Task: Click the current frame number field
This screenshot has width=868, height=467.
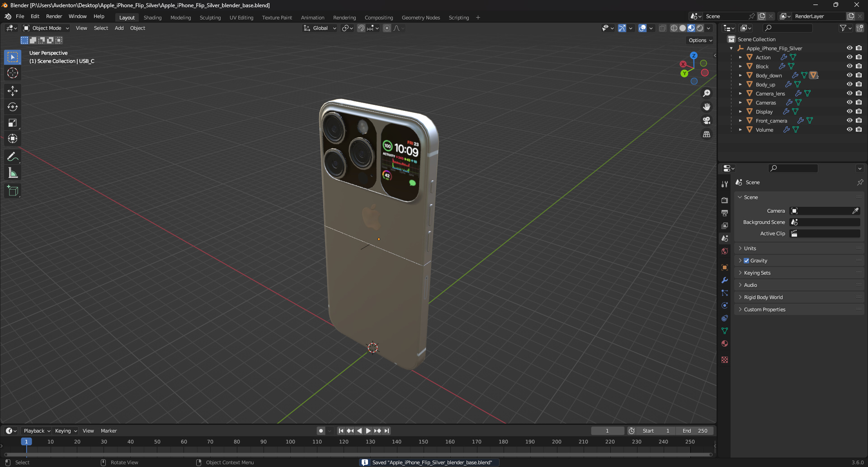Action: pos(607,431)
